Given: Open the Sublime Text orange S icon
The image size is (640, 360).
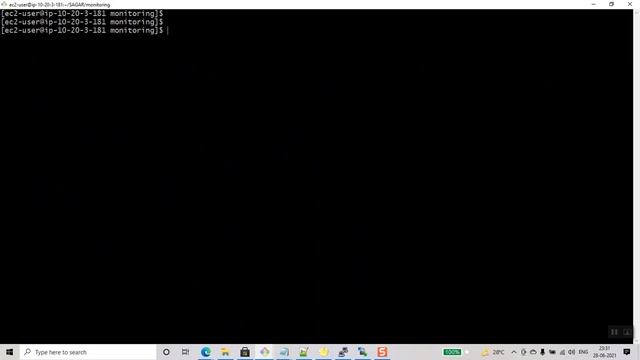Looking at the screenshot, I should click(x=382, y=352).
